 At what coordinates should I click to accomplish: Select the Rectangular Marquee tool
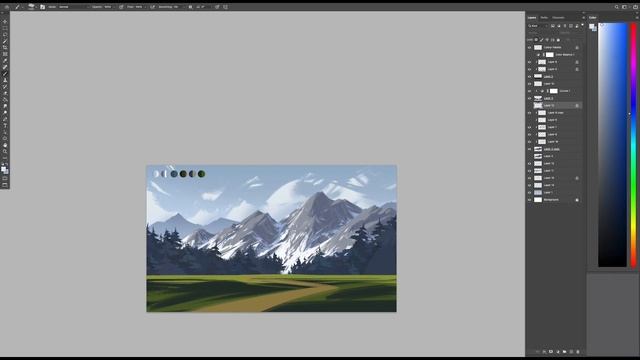tap(5, 28)
